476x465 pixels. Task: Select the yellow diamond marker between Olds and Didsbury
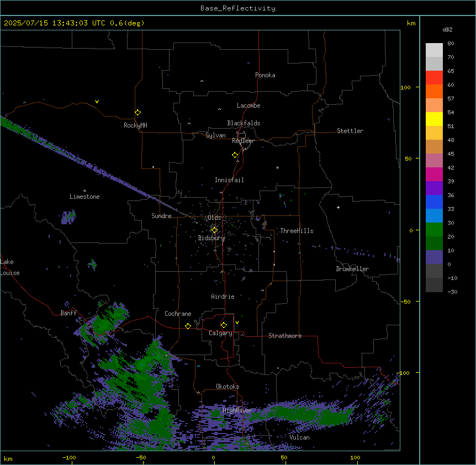(x=214, y=230)
